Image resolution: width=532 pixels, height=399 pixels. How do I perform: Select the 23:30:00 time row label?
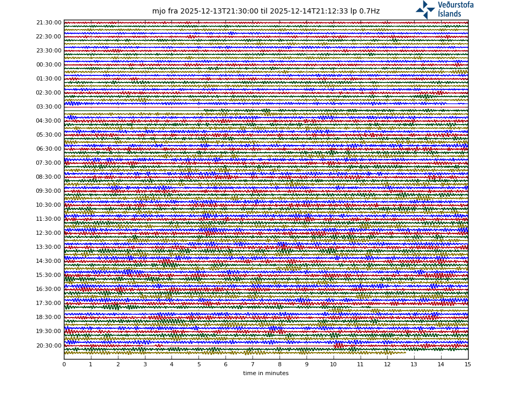(x=49, y=51)
